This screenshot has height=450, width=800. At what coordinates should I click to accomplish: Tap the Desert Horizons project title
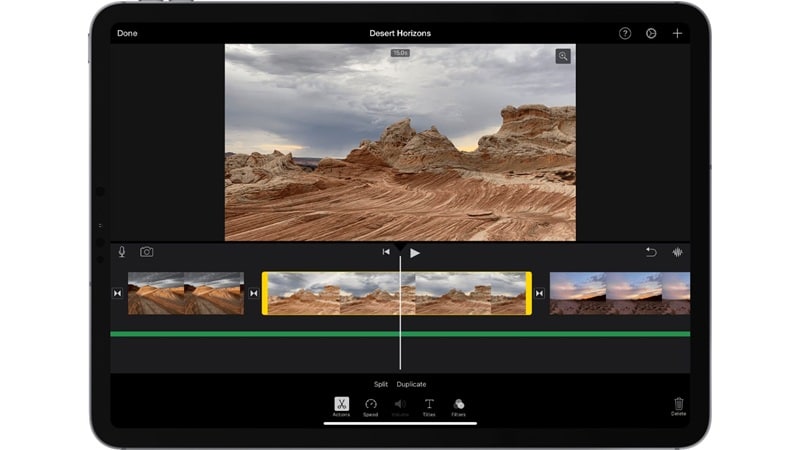click(400, 33)
